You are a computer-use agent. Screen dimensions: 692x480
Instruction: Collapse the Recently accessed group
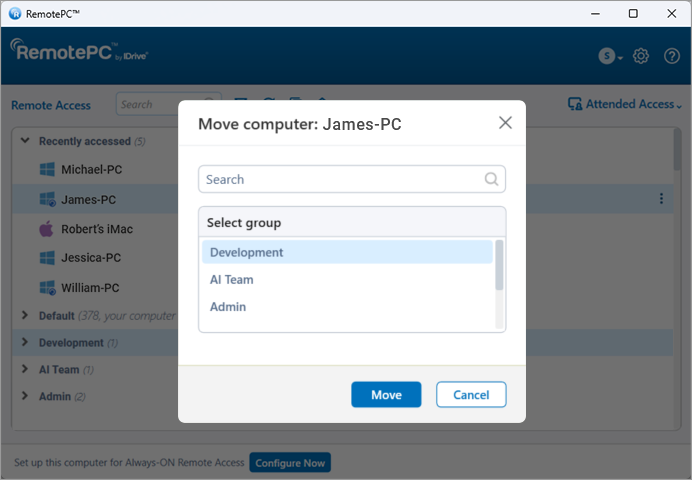(26, 141)
